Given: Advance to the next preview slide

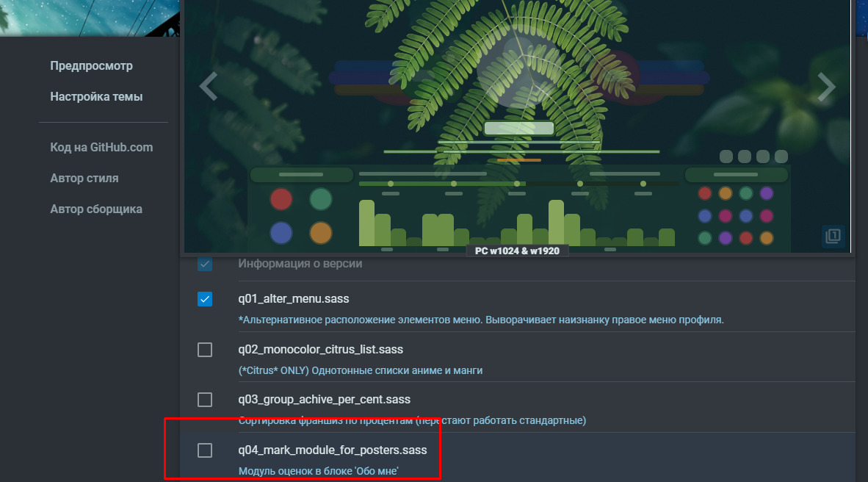Looking at the screenshot, I should click(827, 87).
